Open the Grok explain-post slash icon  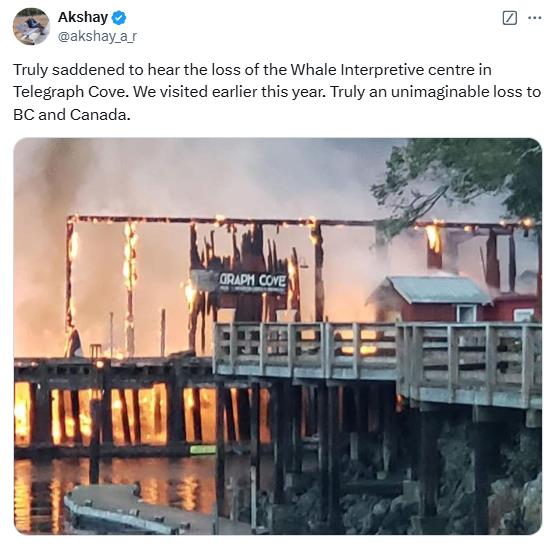point(509,18)
